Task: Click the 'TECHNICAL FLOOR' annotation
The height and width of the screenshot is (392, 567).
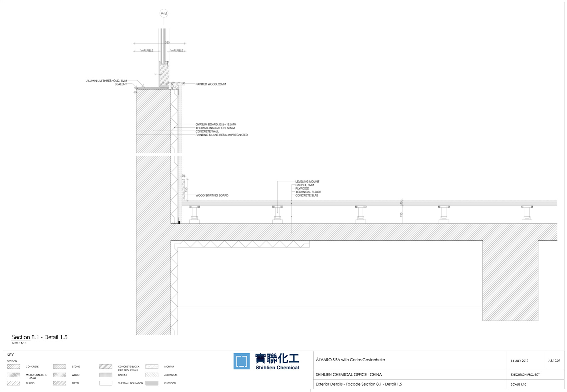Action: [308, 192]
